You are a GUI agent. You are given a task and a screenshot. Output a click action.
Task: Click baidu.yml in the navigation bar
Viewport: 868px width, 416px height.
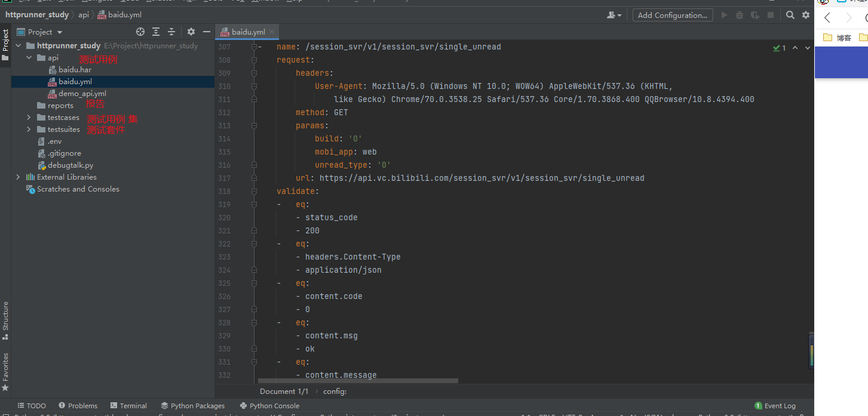pyautogui.click(x=119, y=14)
